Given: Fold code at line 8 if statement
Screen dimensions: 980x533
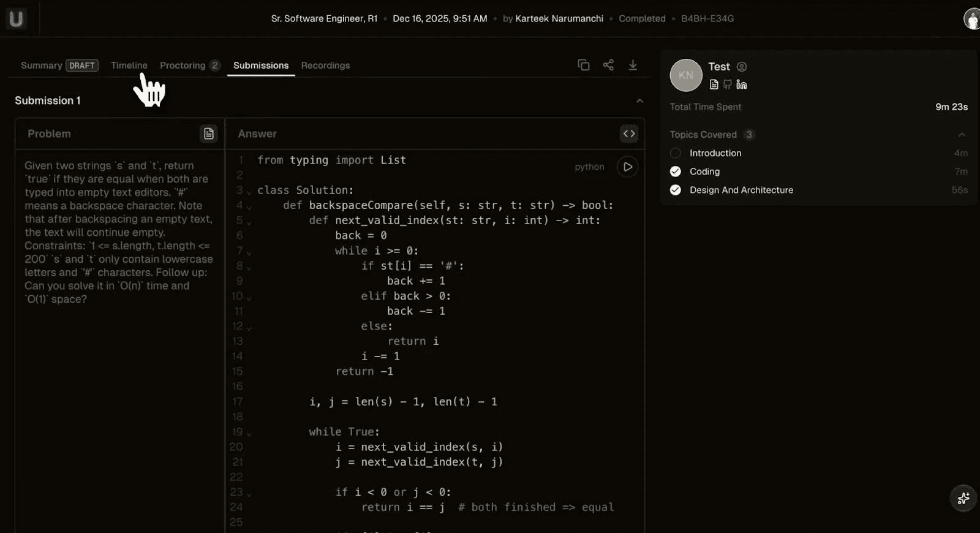Looking at the screenshot, I should (249, 267).
